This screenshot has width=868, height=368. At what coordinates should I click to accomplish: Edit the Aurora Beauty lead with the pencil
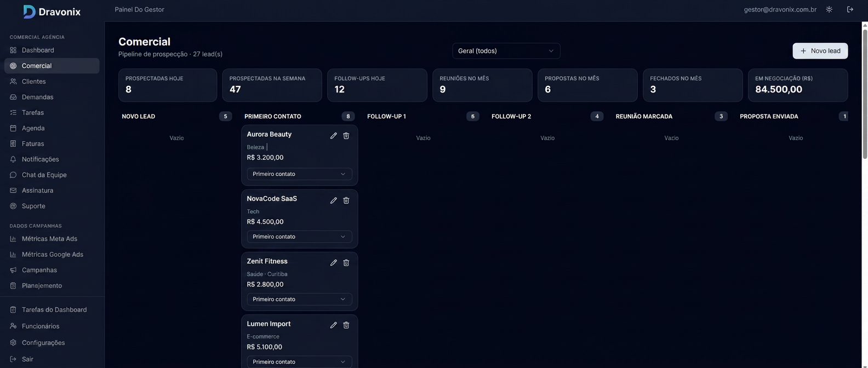click(x=333, y=136)
